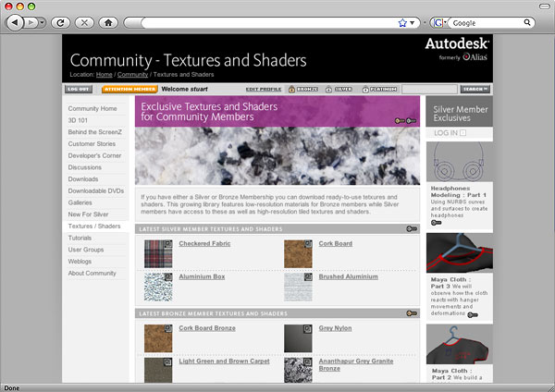
Task: Toggle the LOG IN box in Silver Member Exclusives
Action: pyautogui.click(x=463, y=133)
